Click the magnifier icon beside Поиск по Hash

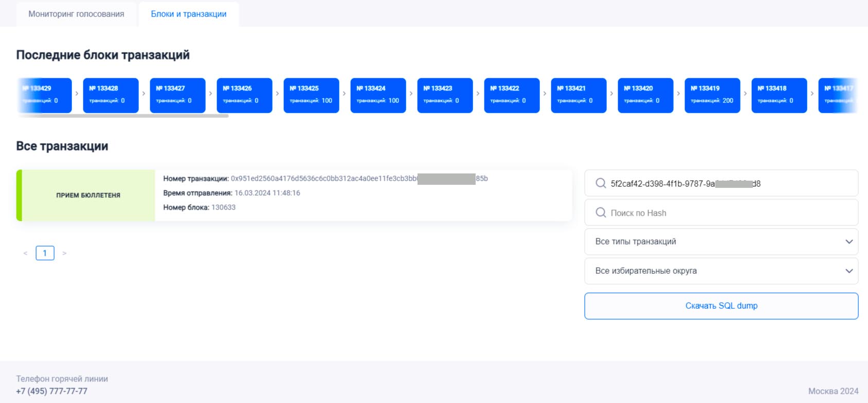click(x=600, y=213)
